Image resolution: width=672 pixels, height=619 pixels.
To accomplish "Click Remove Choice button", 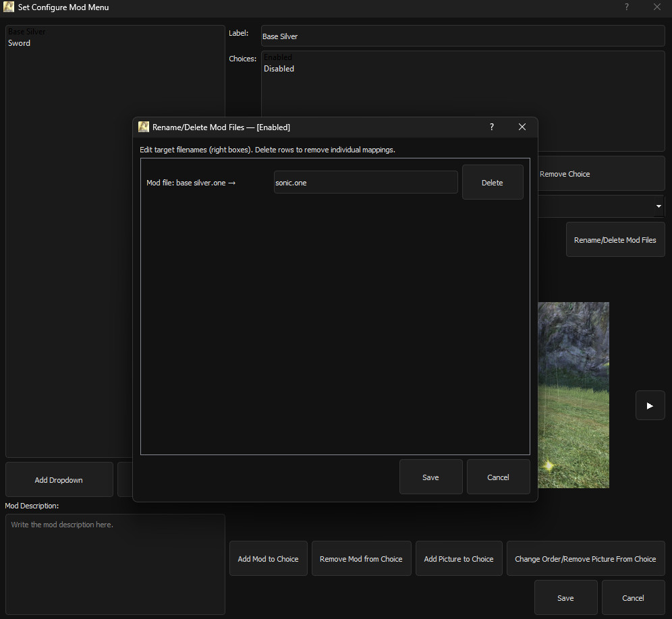I will coord(601,173).
